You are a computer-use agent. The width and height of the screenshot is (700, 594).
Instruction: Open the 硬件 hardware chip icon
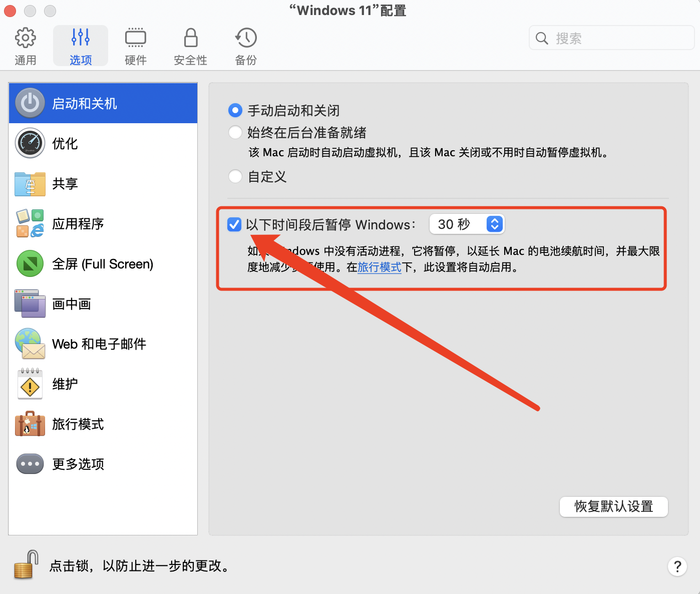136,38
